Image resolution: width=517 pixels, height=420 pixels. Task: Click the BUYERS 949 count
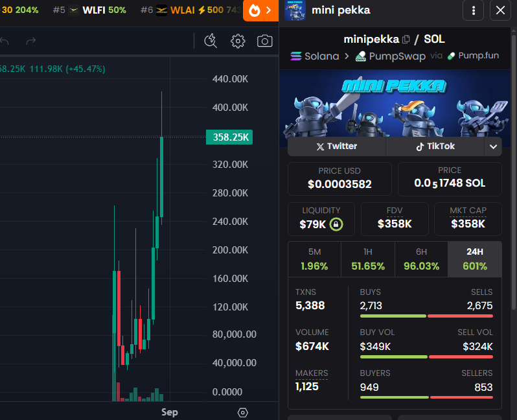(x=369, y=387)
